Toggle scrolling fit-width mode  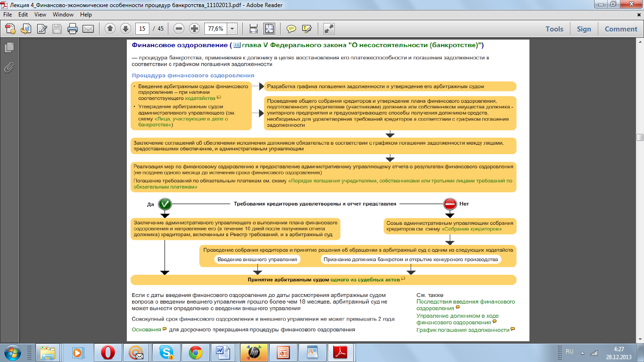point(254,29)
